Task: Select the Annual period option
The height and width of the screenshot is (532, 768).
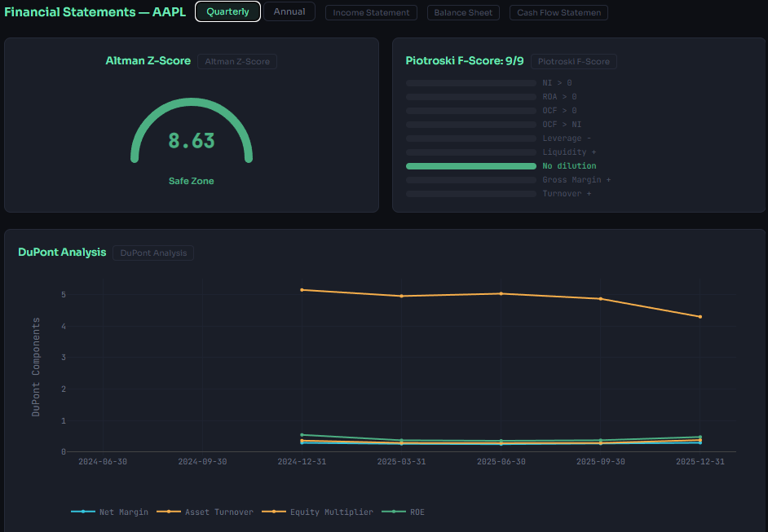Action: [x=289, y=11]
